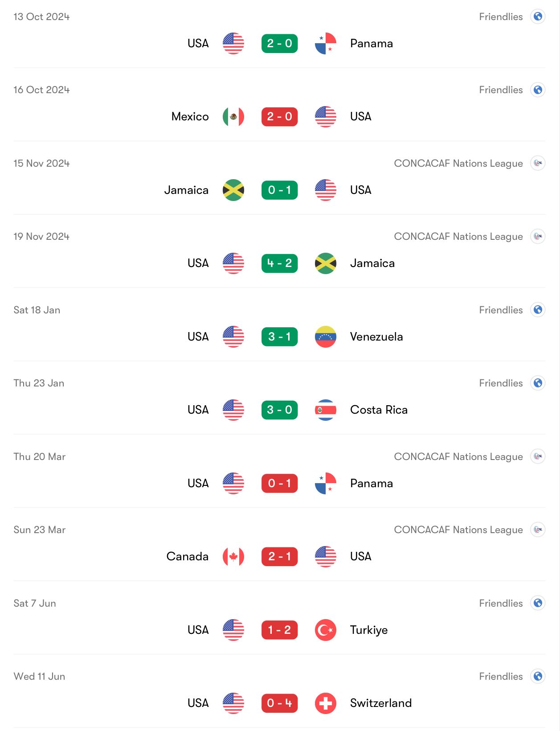Viewport: 560px width, 731px height.
Task: Click Nations League logo for 15 Nov match
Action: pyautogui.click(x=538, y=163)
